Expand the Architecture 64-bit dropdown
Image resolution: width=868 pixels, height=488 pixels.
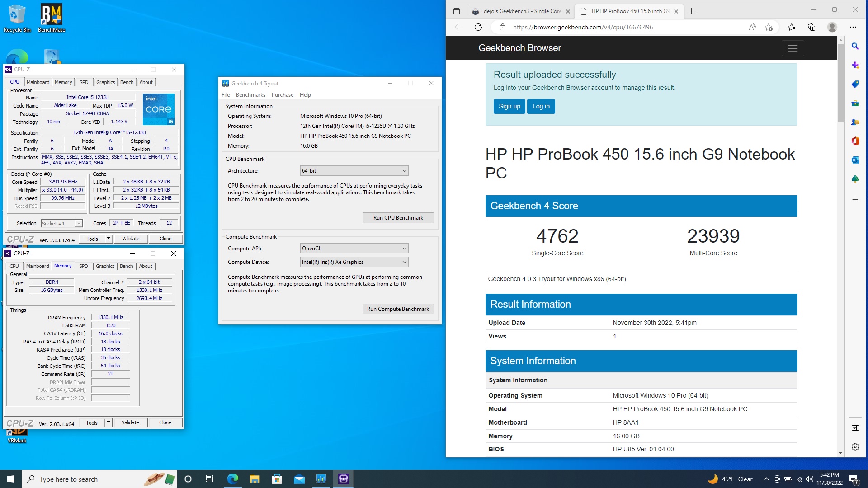(x=354, y=171)
